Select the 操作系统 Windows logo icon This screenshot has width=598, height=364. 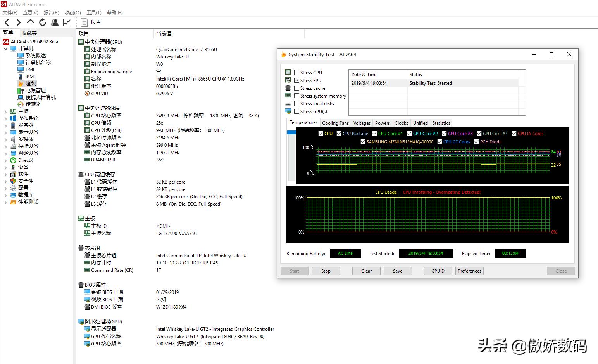(13, 118)
